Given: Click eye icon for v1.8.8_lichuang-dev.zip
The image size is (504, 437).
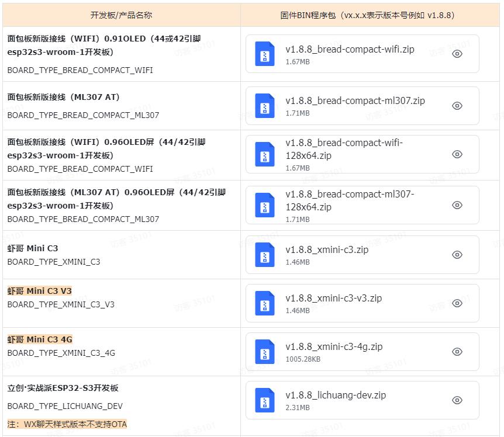Looking at the screenshot, I should point(457,400).
